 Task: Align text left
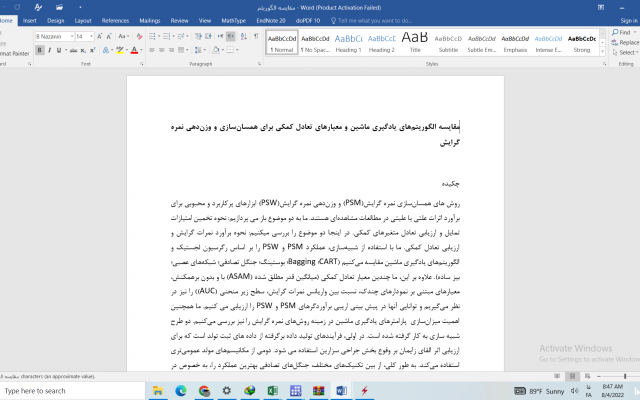[152, 50]
